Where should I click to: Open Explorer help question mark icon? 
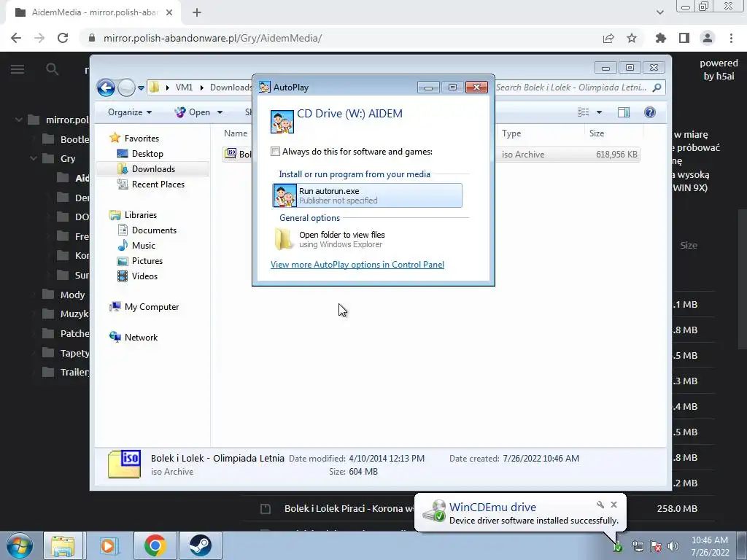click(x=649, y=112)
